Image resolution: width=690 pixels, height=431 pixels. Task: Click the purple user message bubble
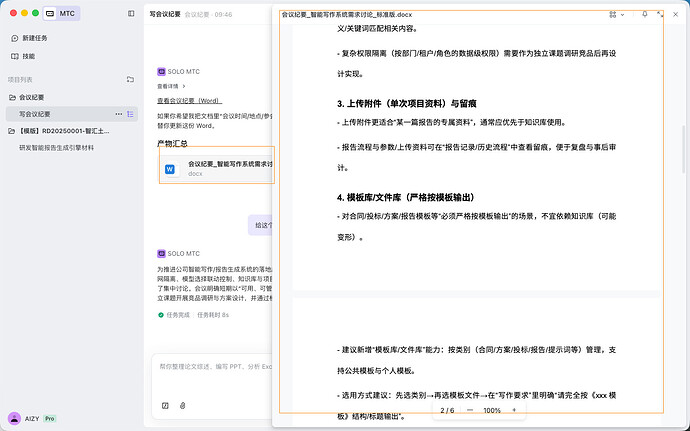tap(261, 225)
